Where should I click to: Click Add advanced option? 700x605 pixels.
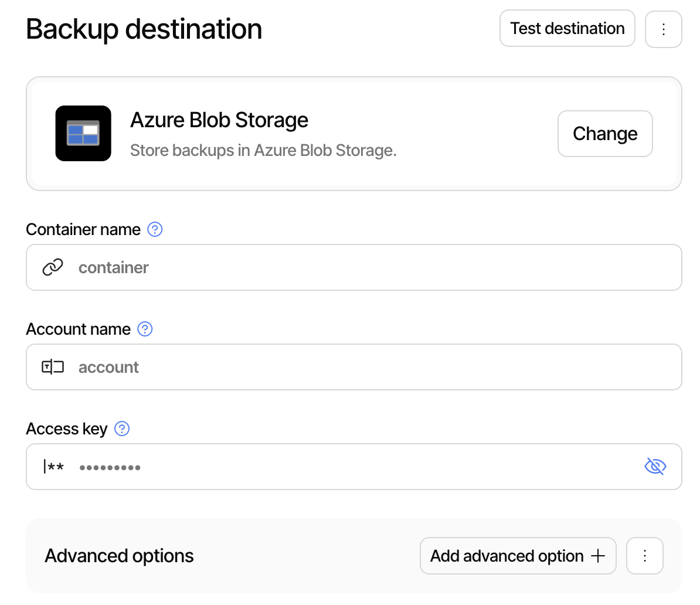point(517,555)
